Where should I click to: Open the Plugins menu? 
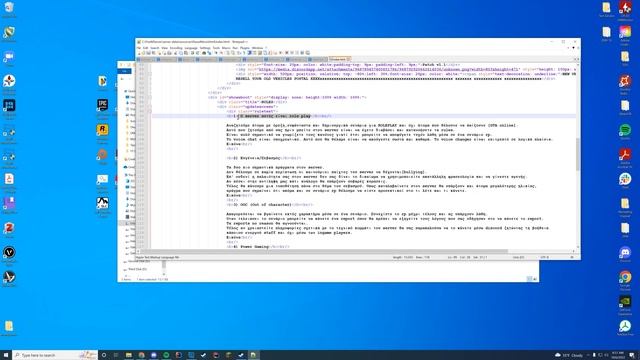[244, 48]
